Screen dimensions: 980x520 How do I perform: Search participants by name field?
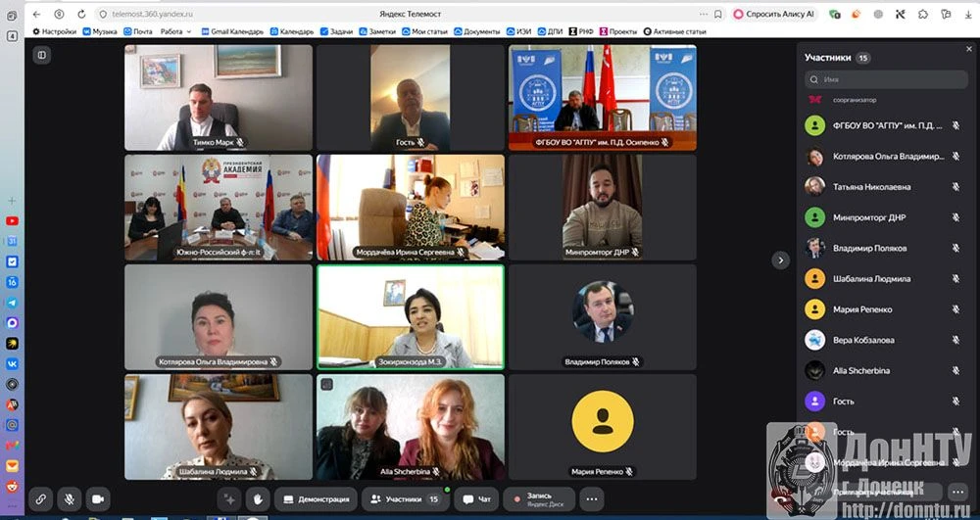click(886, 79)
